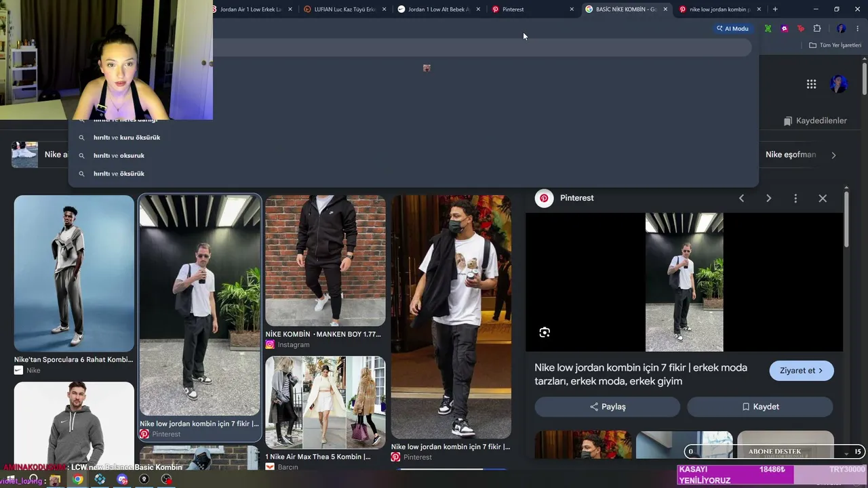
Task: Click the green X extension icon
Action: pyautogui.click(x=768, y=28)
